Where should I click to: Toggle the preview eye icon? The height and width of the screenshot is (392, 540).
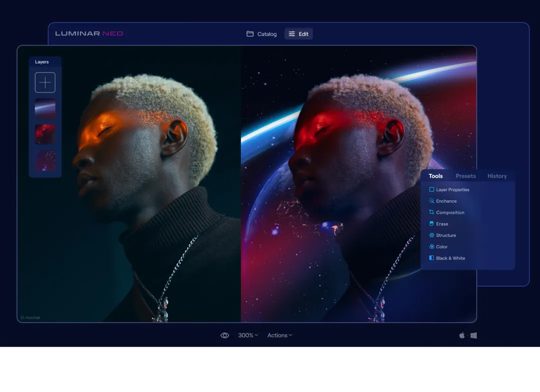coord(224,335)
